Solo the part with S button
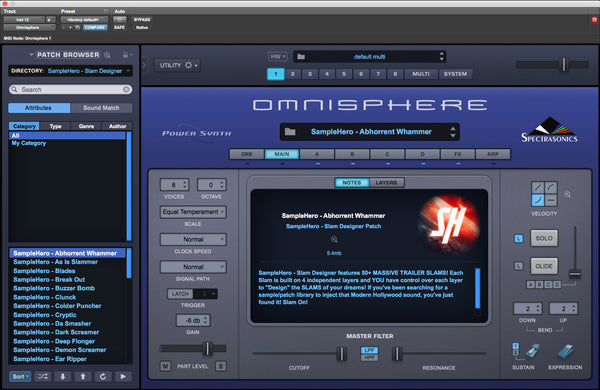This screenshot has height=390, width=600. (221, 366)
